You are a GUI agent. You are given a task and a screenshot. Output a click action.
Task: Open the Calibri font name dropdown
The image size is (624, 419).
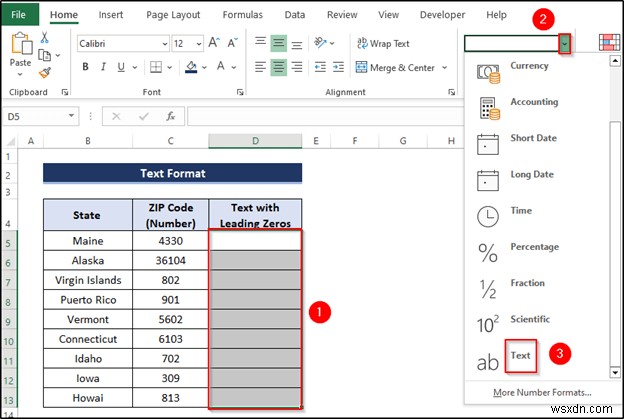165,44
